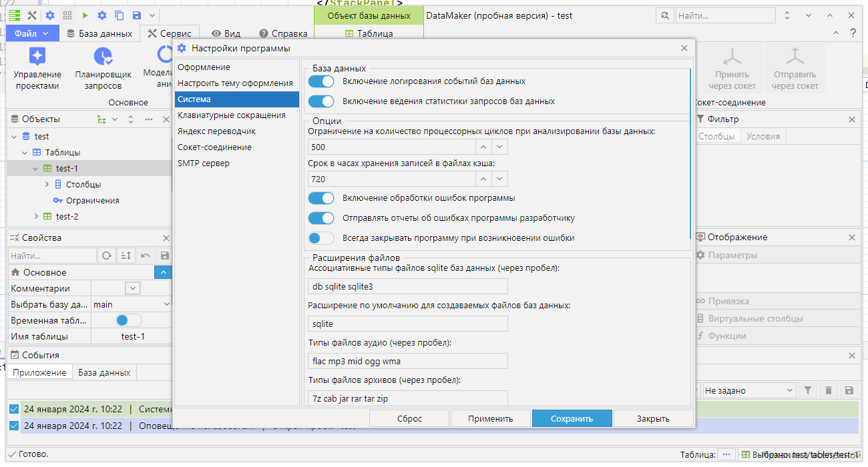868x467 pixels.
Task: Click the crossed tools icon in quick toolbar
Action: [x=31, y=15]
